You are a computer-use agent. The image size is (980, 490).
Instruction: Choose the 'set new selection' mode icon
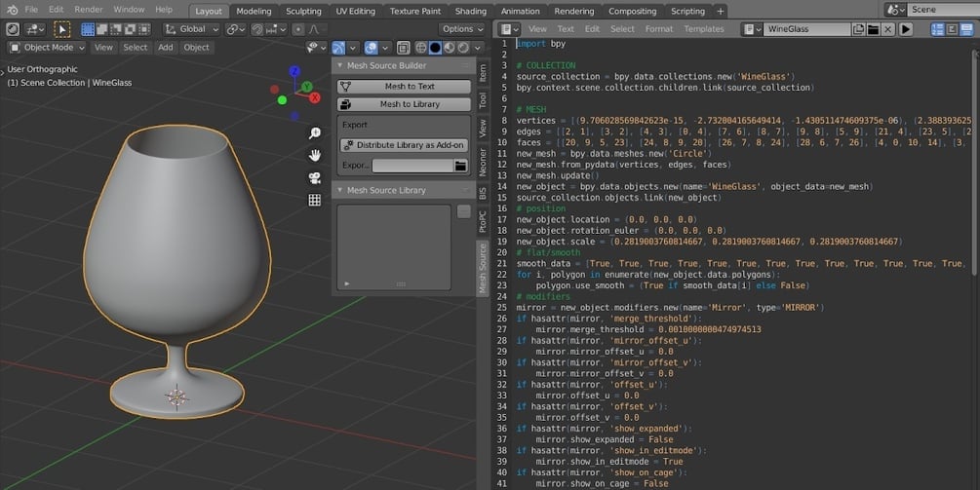click(x=88, y=29)
